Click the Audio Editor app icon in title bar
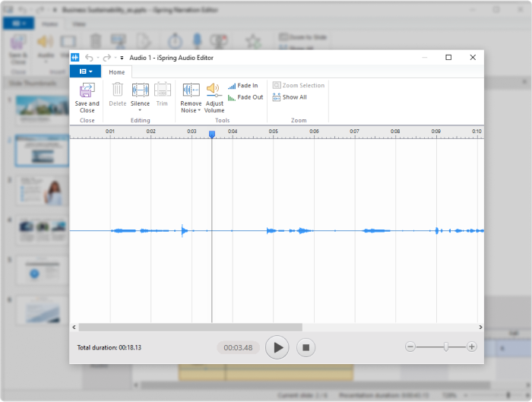 point(75,58)
